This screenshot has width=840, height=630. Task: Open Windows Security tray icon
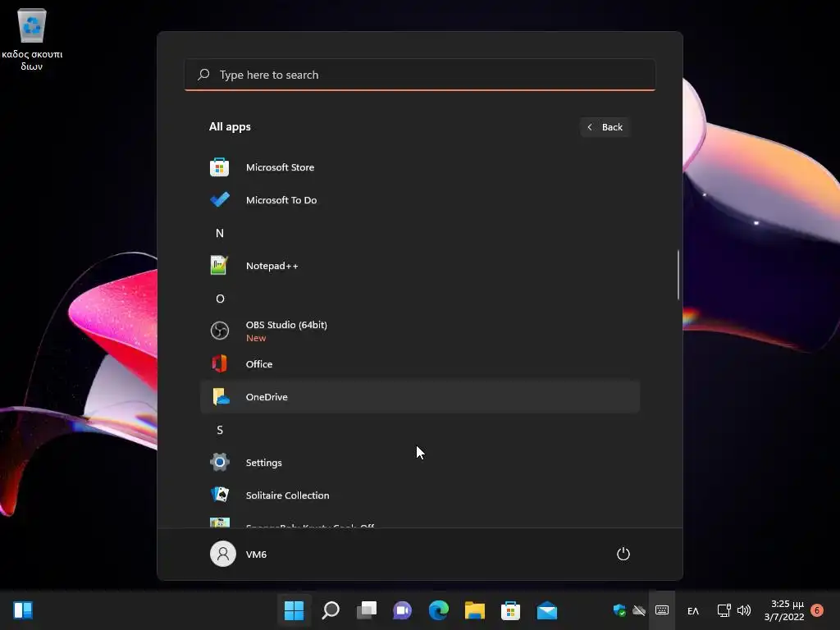point(619,610)
